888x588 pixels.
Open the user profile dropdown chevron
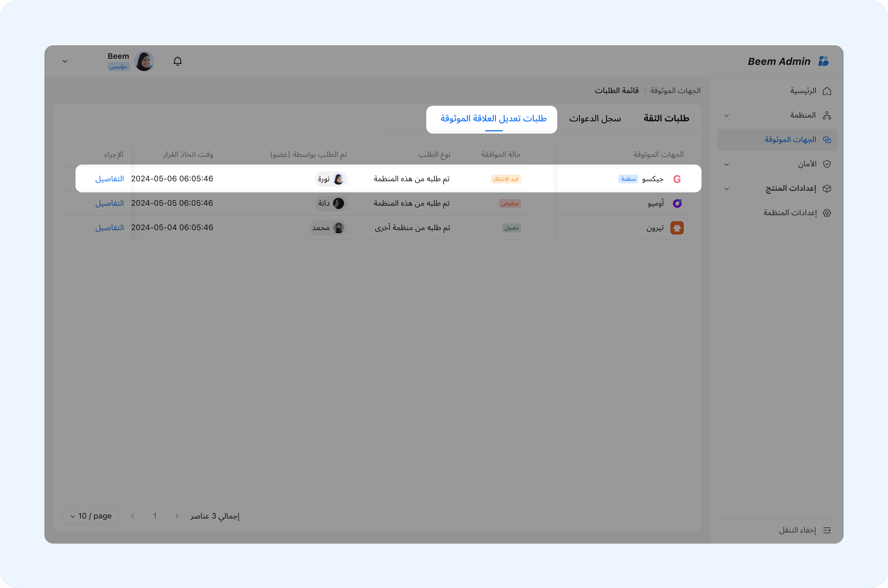65,61
